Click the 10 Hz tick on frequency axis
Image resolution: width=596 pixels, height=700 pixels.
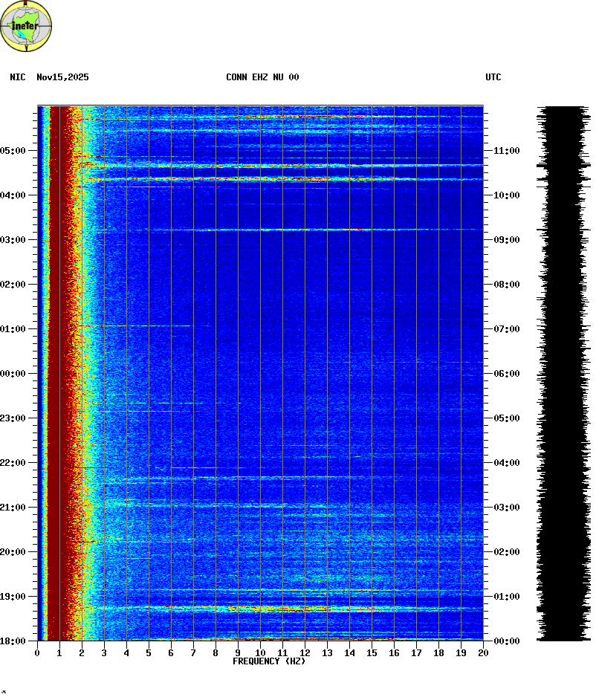[x=260, y=652]
